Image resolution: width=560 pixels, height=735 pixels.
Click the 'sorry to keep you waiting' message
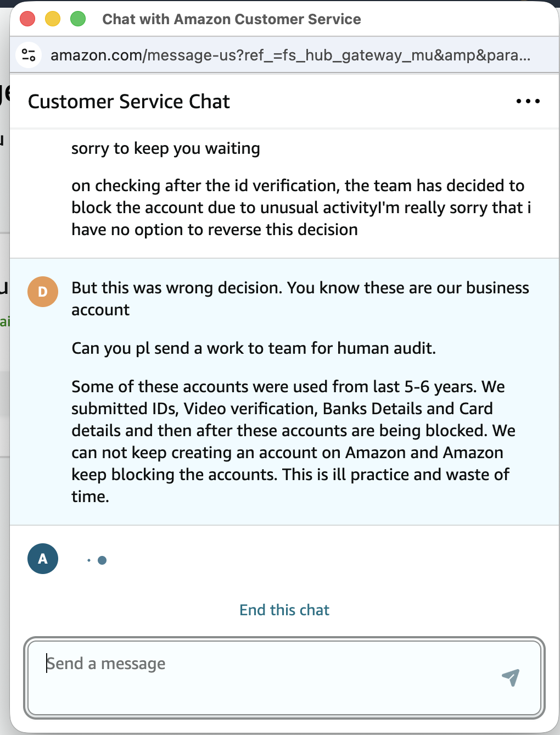pos(166,148)
